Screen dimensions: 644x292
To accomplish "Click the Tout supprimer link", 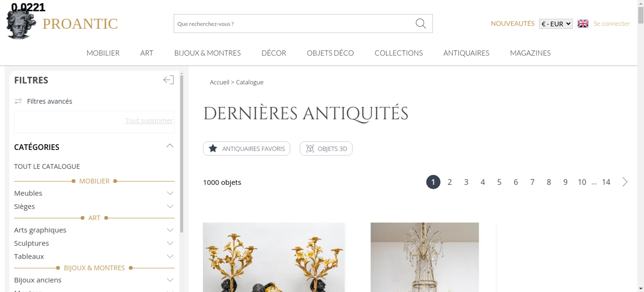I will (149, 121).
